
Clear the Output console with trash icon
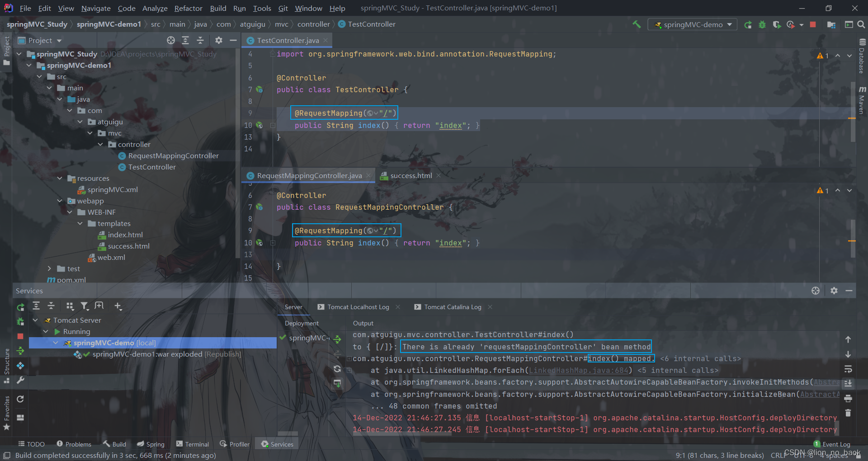[x=848, y=413]
